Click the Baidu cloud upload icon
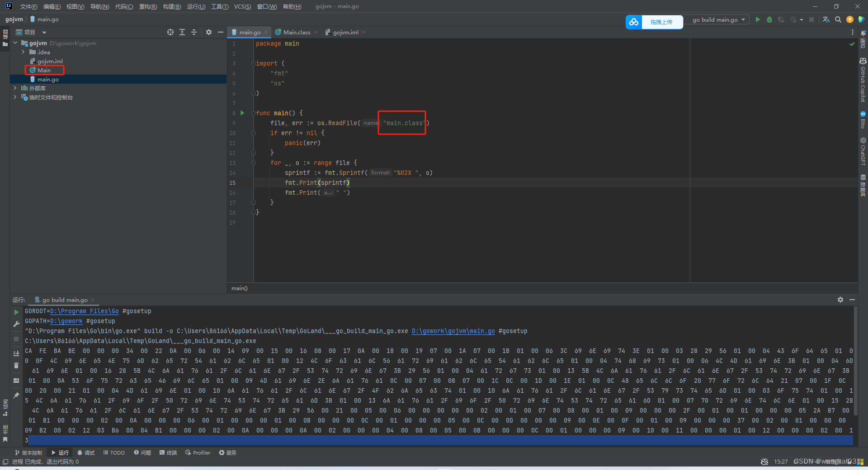This screenshot has width=868, height=470. (x=634, y=22)
